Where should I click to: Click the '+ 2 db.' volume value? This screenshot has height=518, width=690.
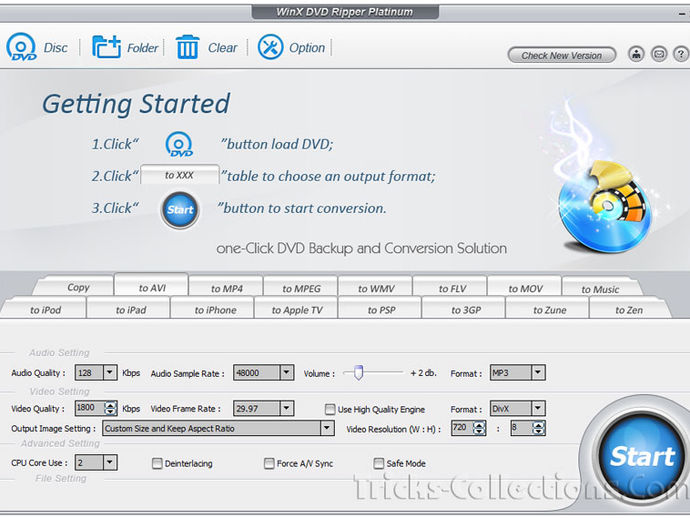(423, 373)
